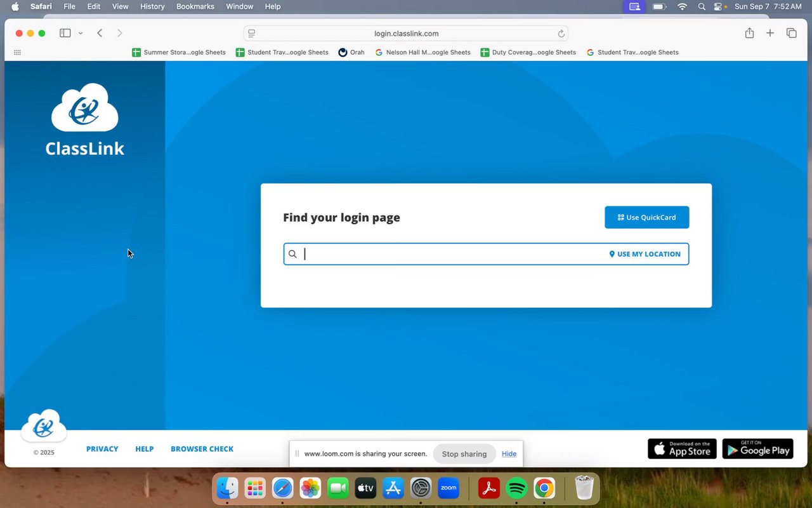Open Summer Stora...oogle Sheets bookmark
This screenshot has width=812, height=508.
coord(179,52)
